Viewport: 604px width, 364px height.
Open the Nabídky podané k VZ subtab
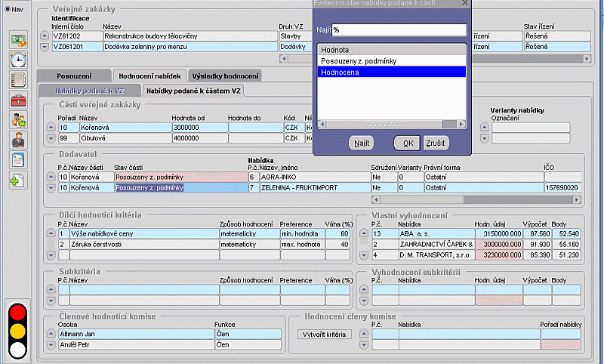tap(90, 91)
